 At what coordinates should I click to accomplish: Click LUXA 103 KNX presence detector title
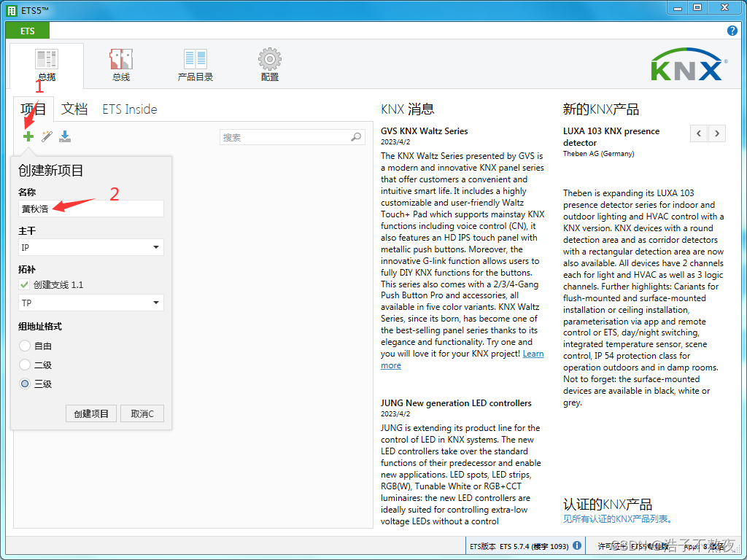coord(611,136)
